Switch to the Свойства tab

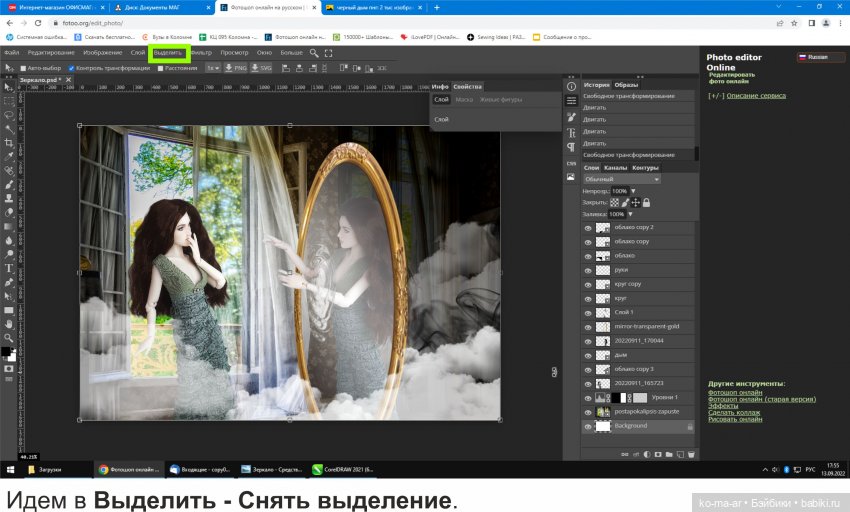coord(467,87)
